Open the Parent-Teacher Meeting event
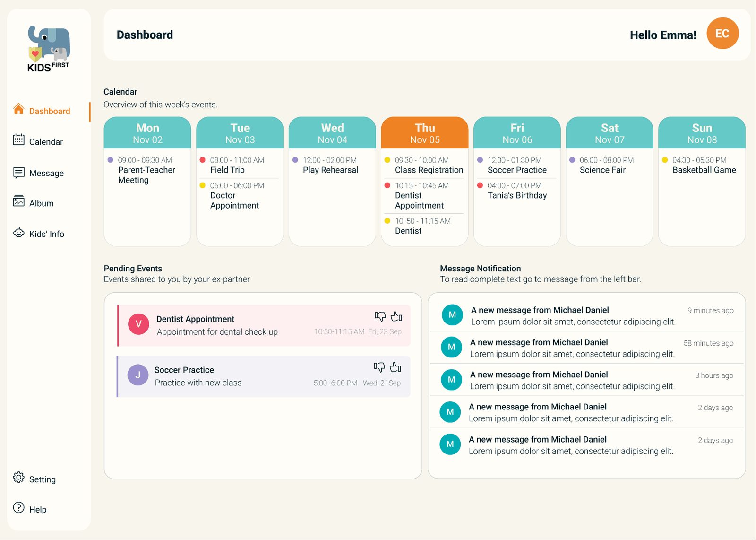756x540 pixels. point(146,170)
